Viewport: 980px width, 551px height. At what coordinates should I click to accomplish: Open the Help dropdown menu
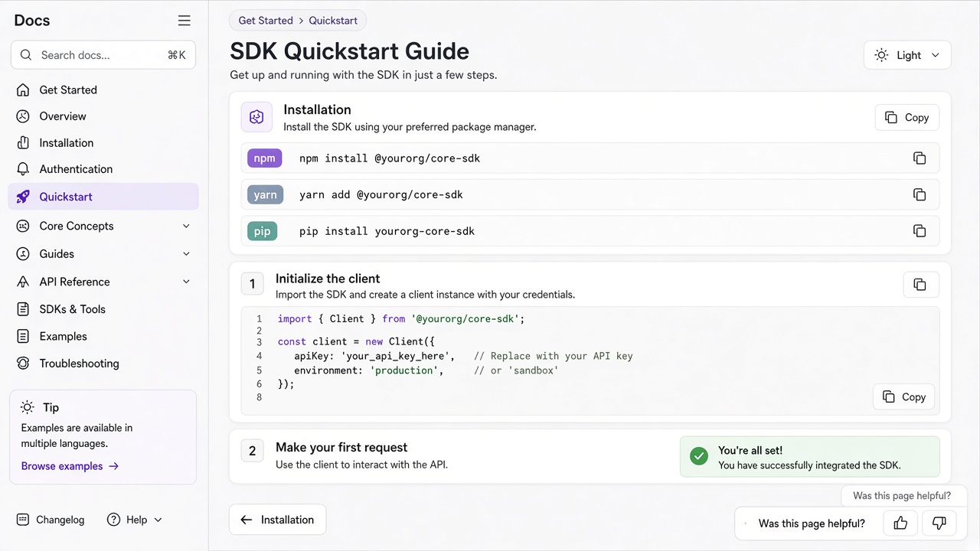point(135,520)
